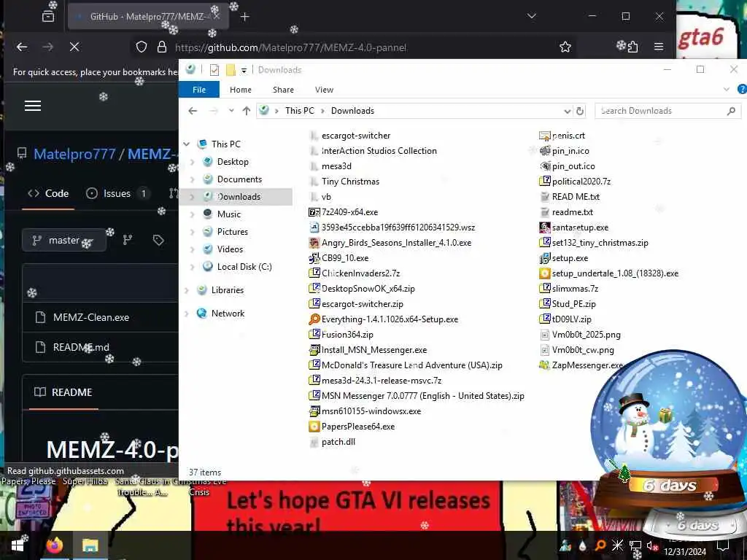Open GitHub's hamburger navigation menu
747x560 pixels.
click(x=33, y=106)
